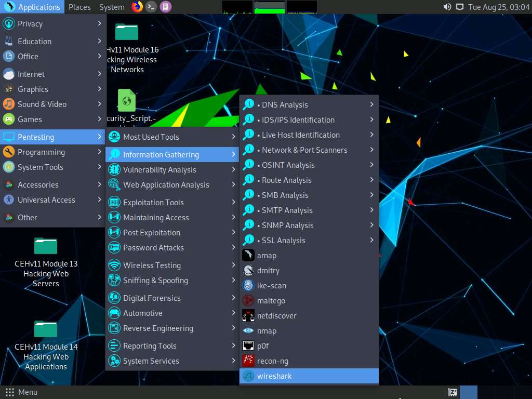The image size is (532, 399).
Task: Click the Sound & Video music note icon
Action: tap(9, 104)
